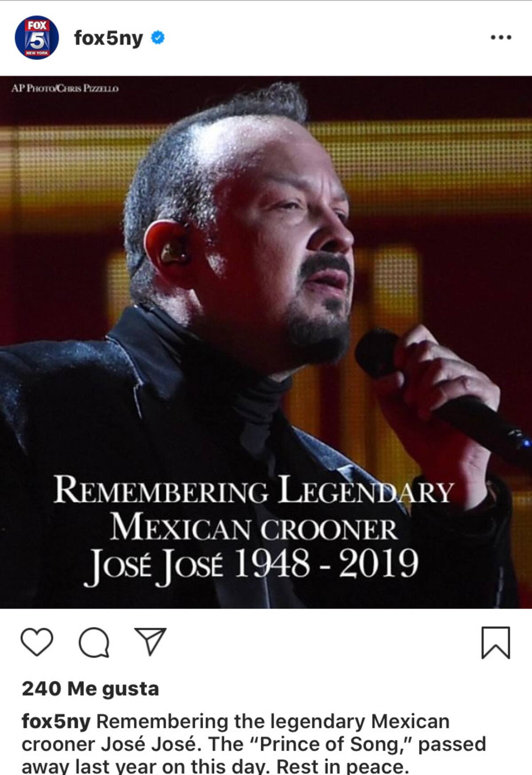Open fox5ny username in the caption

point(56,721)
